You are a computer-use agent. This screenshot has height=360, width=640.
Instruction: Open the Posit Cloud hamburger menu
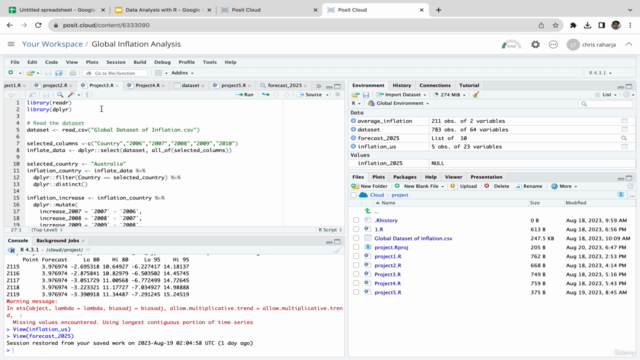coord(11,44)
